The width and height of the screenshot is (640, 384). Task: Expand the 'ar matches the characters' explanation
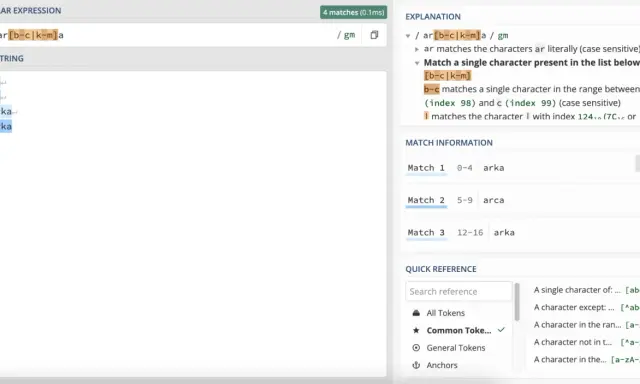coord(417,49)
